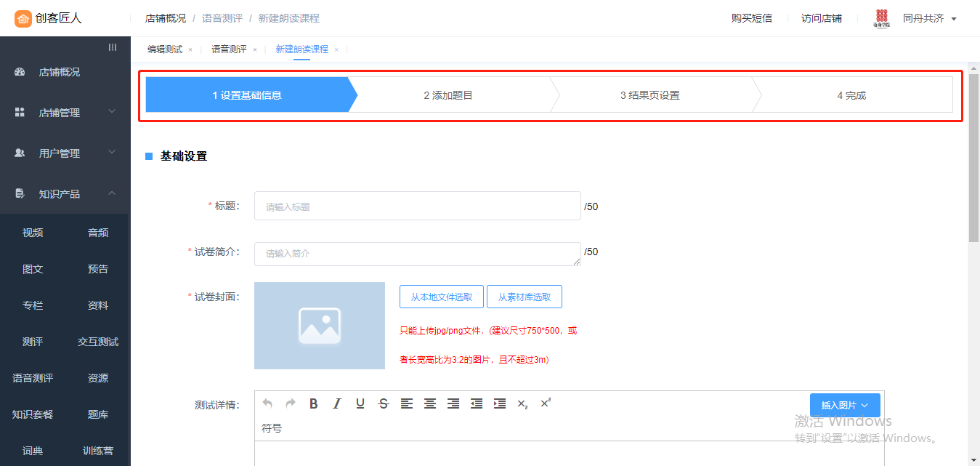Click the superscript icon in the editor
This screenshot has width=980, height=466.
(x=546, y=402)
